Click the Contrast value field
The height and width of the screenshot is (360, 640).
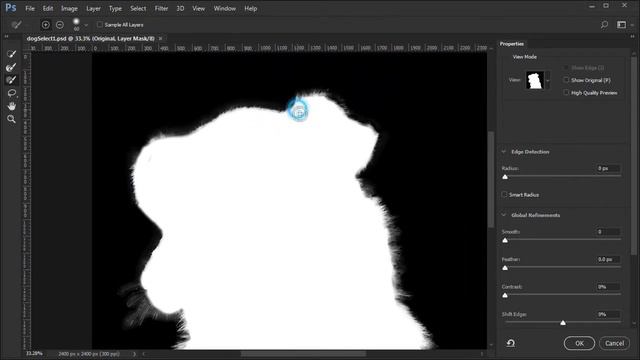pos(608,287)
